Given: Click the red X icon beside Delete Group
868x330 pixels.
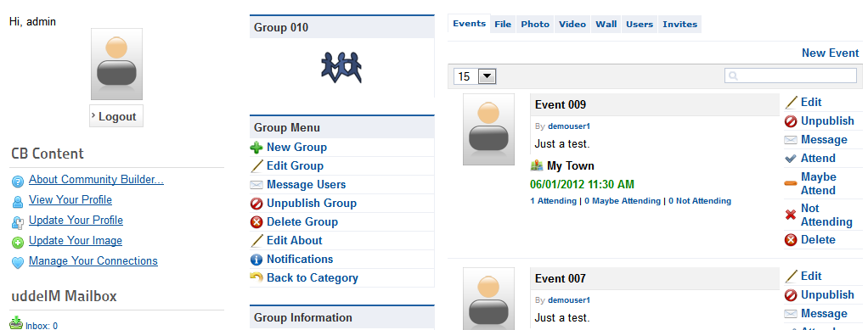Looking at the screenshot, I should click(x=256, y=222).
